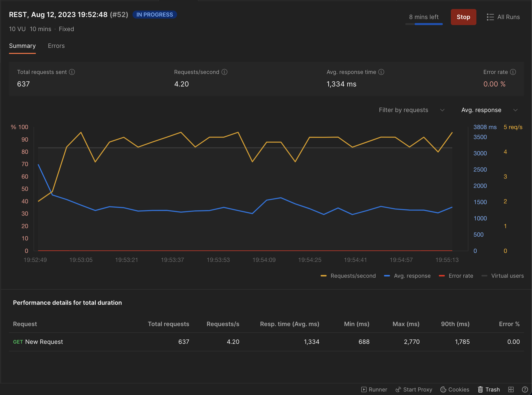Click info icon next to Avg. response time
532x395 pixels.
coord(381,72)
